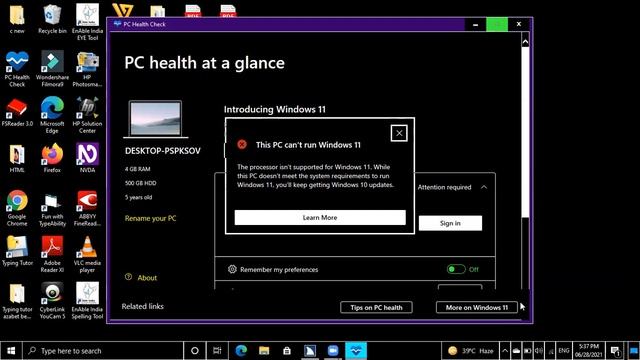Viewport: 640px width, 360px height.
Task: Click More on Windows 11 button
Action: tap(477, 307)
